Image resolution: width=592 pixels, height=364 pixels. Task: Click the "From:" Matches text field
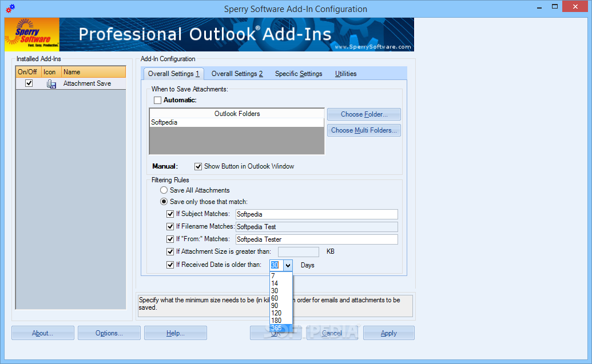(317, 239)
